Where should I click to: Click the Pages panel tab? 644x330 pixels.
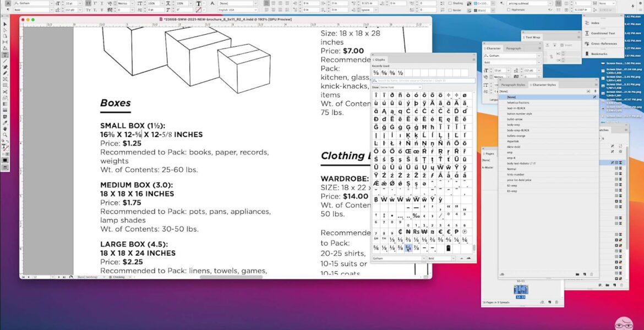tap(490, 153)
